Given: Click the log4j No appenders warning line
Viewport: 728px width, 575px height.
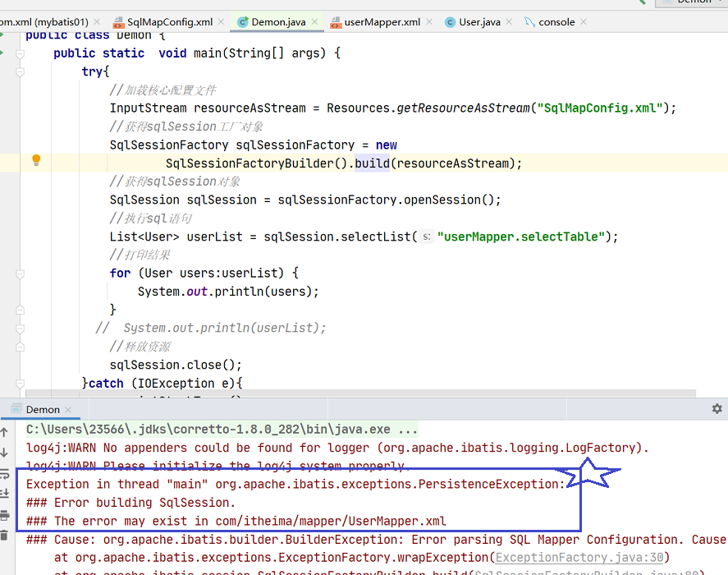Looking at the screenshot, I should (x=337, y=448).
